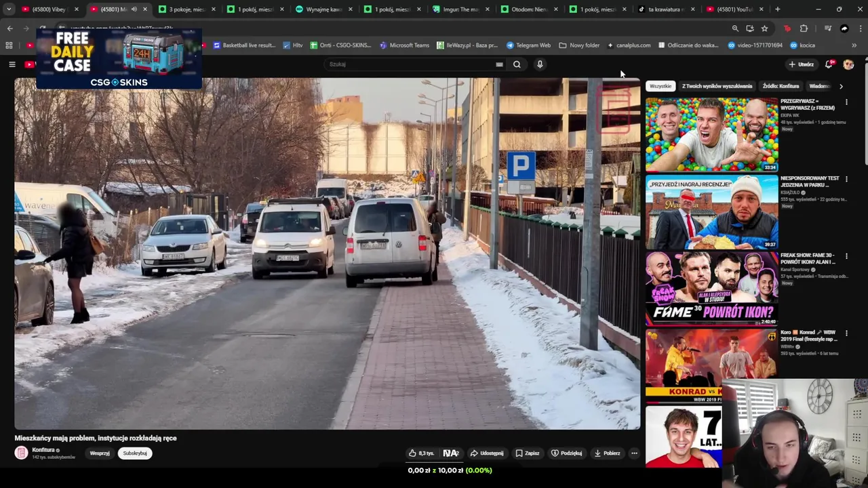This screenshot has width=868, height=488.
Task: Open browser extensions puzzle icon
Action: [x=804, y=28]
